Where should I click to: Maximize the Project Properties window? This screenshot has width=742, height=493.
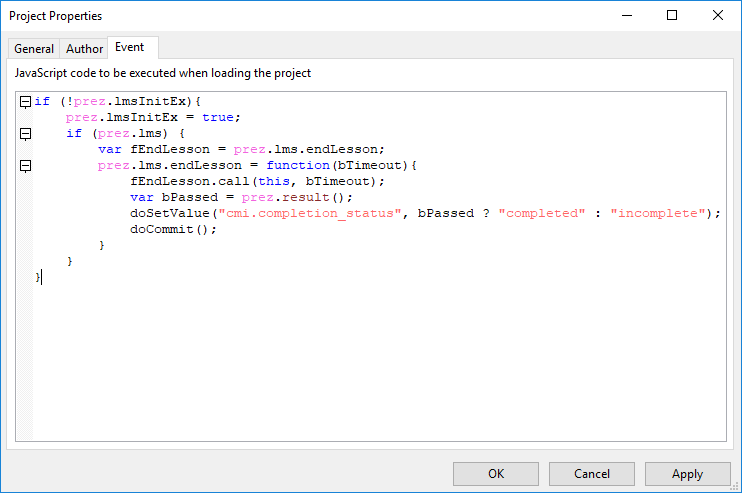(672, 16)
